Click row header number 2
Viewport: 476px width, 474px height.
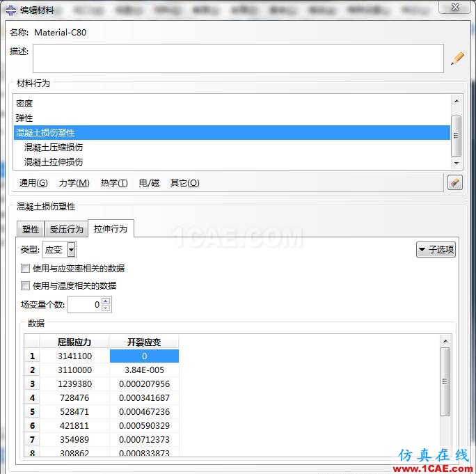pyautogui.click(x=32, y=370)
